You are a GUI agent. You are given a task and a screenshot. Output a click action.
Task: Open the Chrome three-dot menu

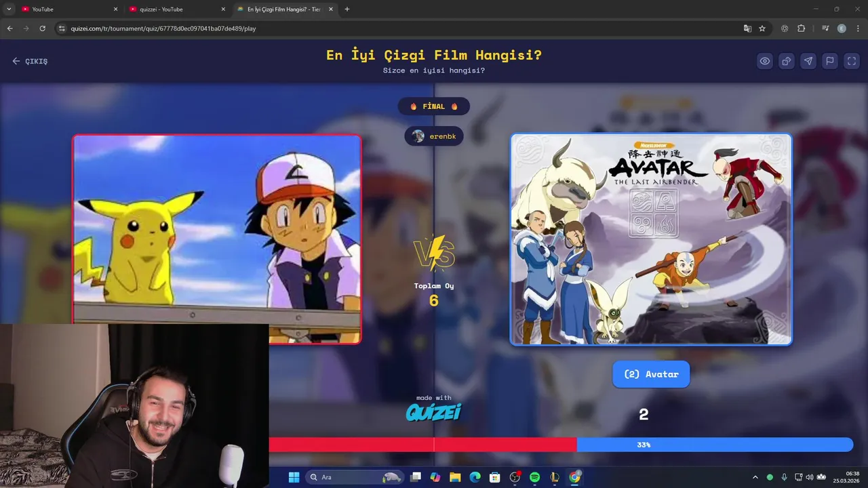point(858,28)
